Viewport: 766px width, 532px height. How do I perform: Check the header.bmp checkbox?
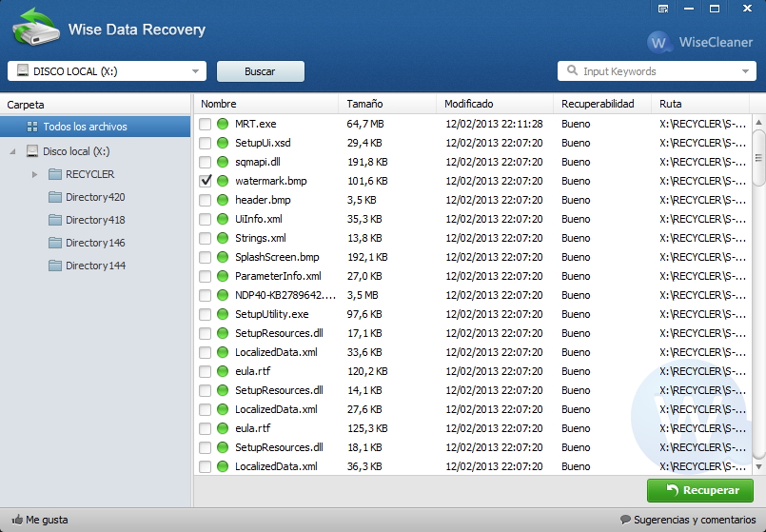[206, 200]
